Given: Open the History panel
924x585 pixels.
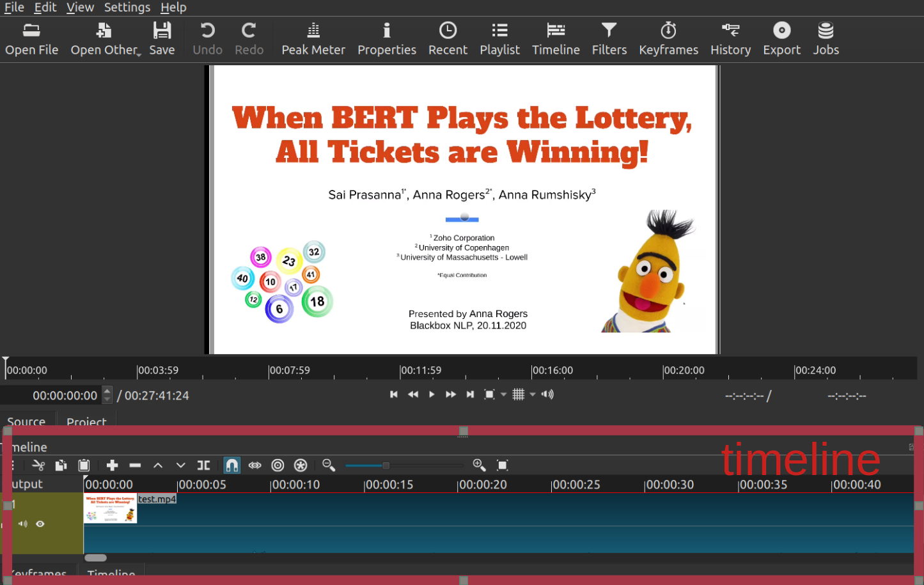Looking at the screenshot, I should coord(730,39).
